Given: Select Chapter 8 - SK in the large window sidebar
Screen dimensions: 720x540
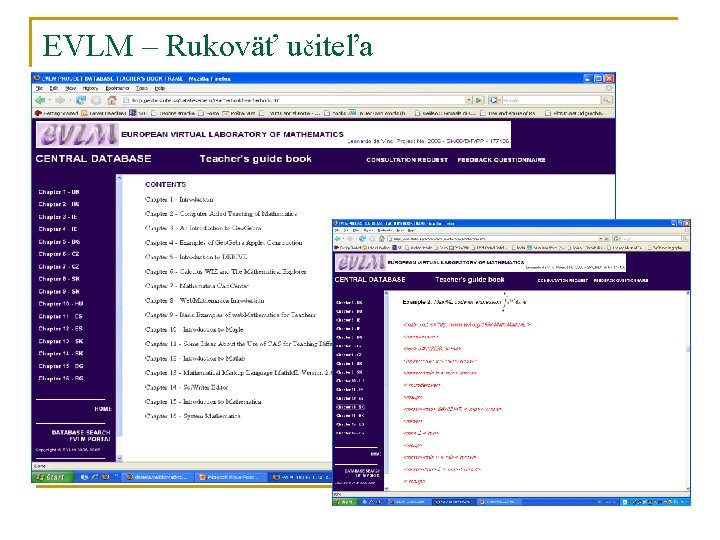Looking at the screenshot, I should 59,279.
